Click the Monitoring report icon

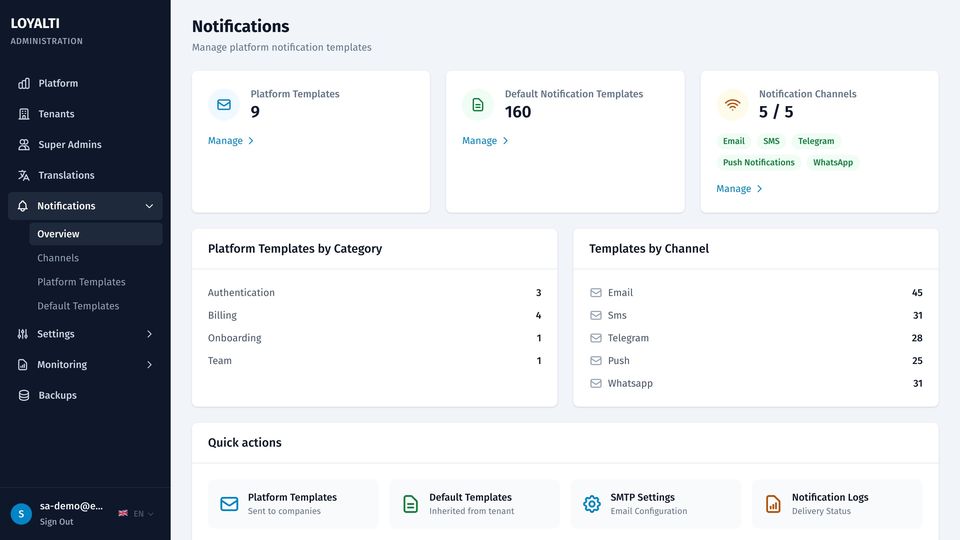(x=23, y=364)
